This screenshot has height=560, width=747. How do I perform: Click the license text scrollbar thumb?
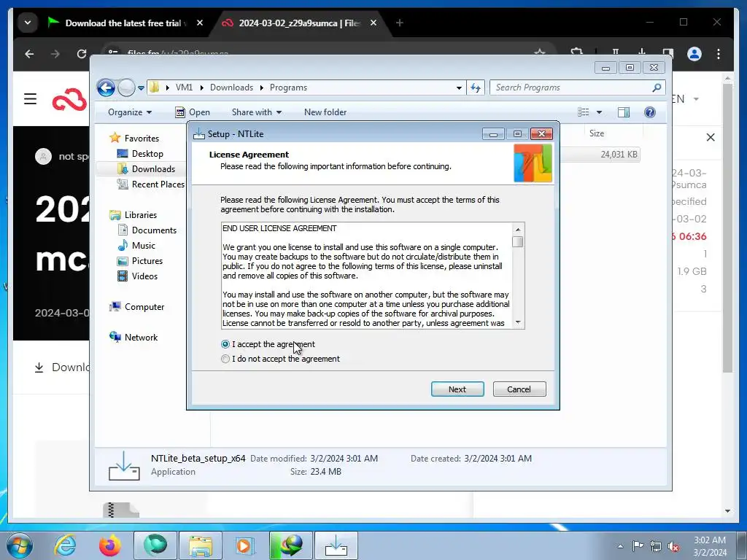point(518,242)
